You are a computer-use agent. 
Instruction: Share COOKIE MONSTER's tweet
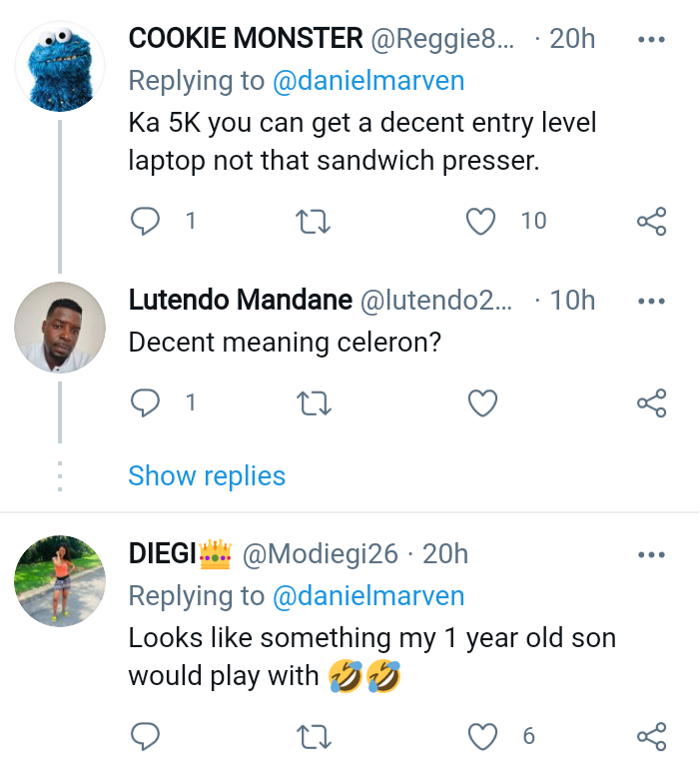point(651,221)
